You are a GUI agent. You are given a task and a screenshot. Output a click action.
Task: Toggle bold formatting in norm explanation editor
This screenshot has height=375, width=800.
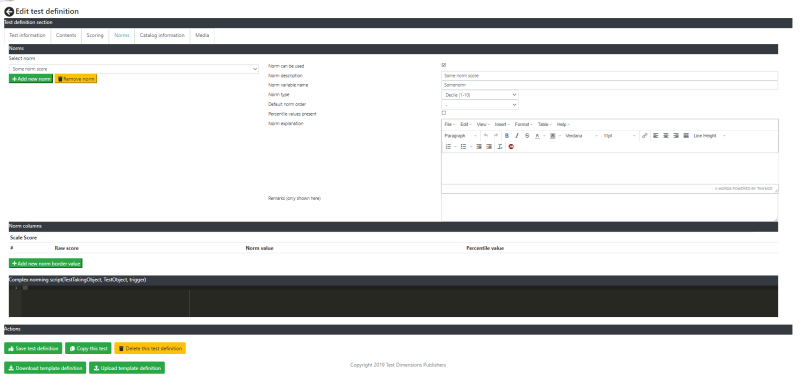pyautogui.click(x=507, y=136)
